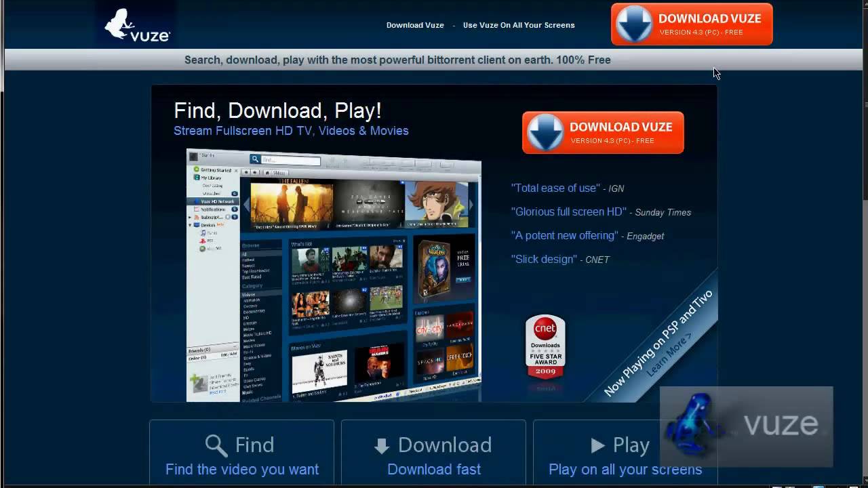Open Use Vuze On All Your Screens link
868x488 pixels.
tap(519, 25)
